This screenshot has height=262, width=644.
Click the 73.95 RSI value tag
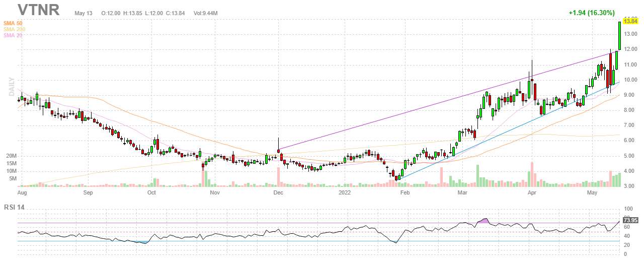click(630, 220)
